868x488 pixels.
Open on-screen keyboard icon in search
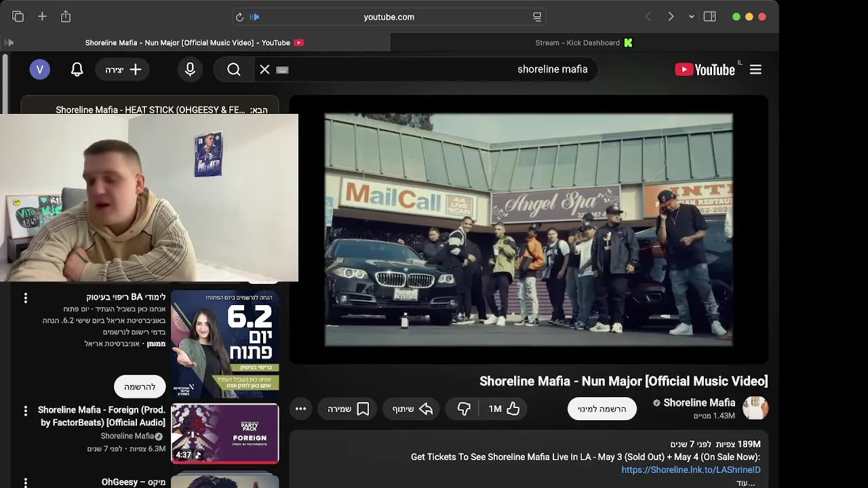(283, 70)
